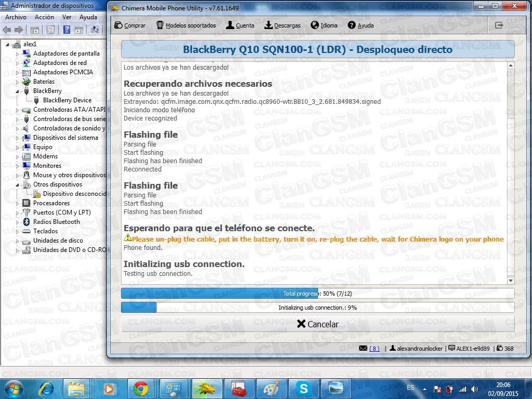Switch to Chimera app on taskbar
The width and height of the screenshot is (532, 399).
click(x=207, y=389)
